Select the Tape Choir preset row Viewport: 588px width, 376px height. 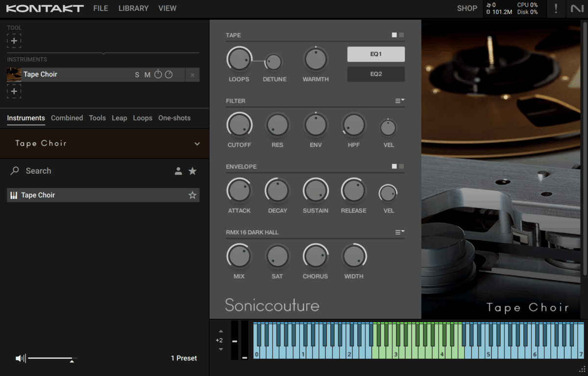(103, 195)
